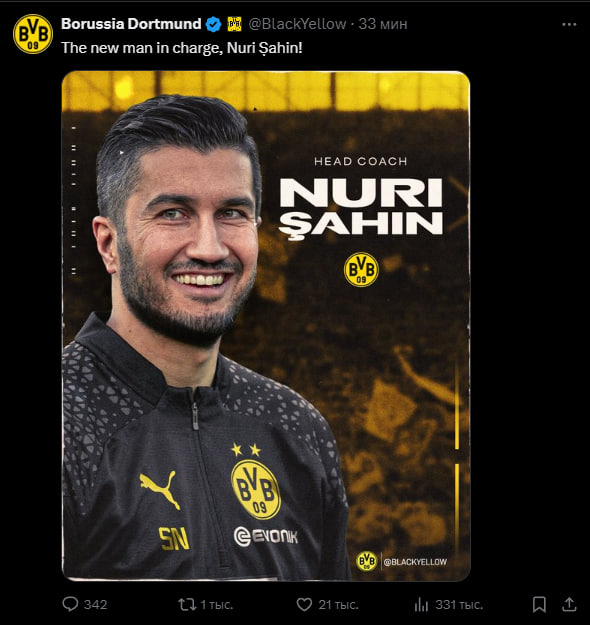Bookmark the Nuri Şahin tweet
This screenshot has height=625, width=590.
pyautogui.click(x=539, y=605)
